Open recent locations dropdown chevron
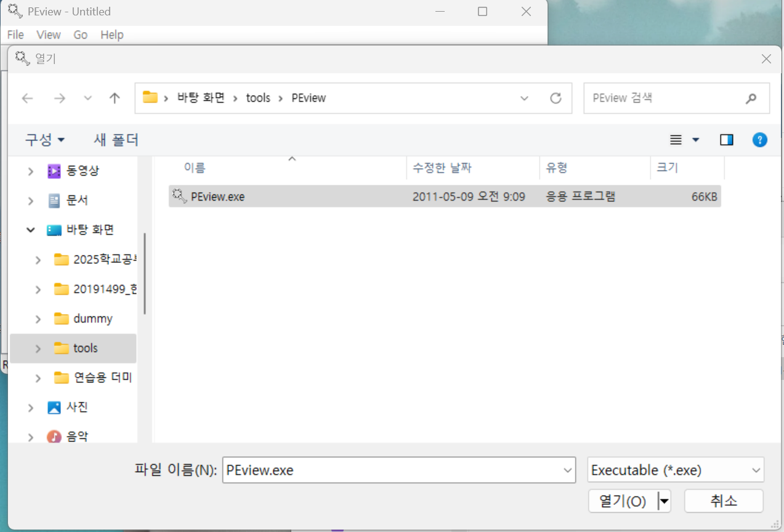The height and width of the screenshot is (532, 784). point(87,99)
